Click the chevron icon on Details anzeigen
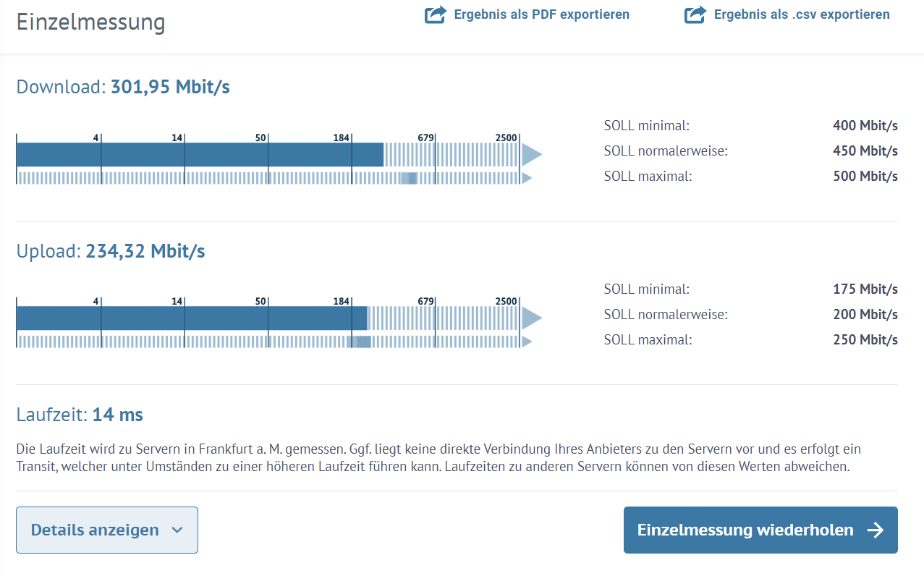 pos(177,530)
